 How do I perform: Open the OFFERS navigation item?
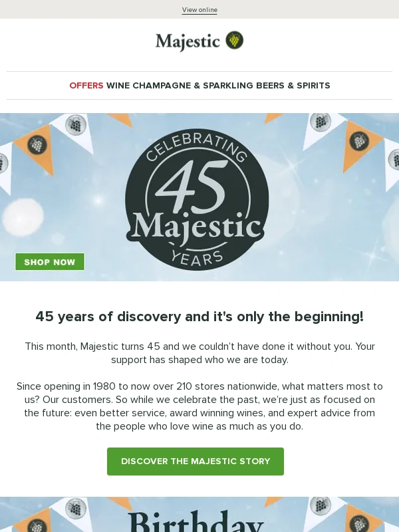(86, 86)
